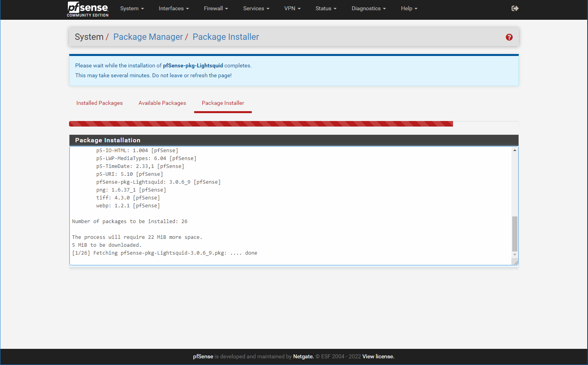Open the System dropdown menu

132,8
